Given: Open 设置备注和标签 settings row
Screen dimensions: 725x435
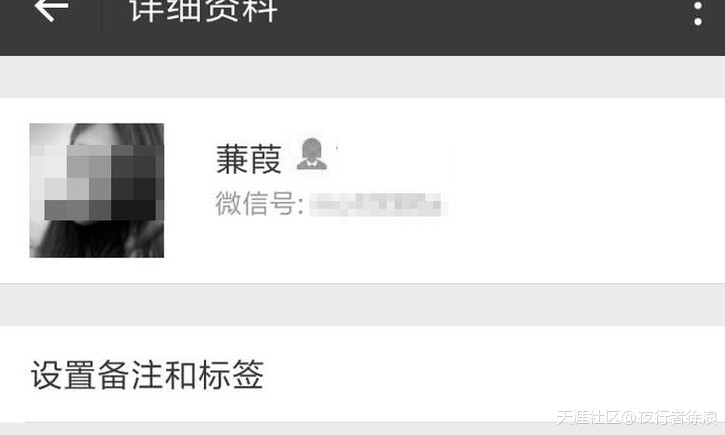Looking at the screenshot, I should (x=362, y=374).
